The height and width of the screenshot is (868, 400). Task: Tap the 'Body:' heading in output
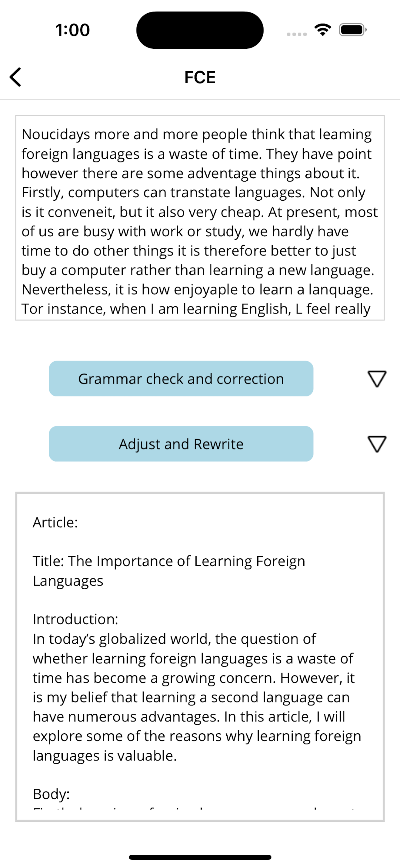(51, 794)
